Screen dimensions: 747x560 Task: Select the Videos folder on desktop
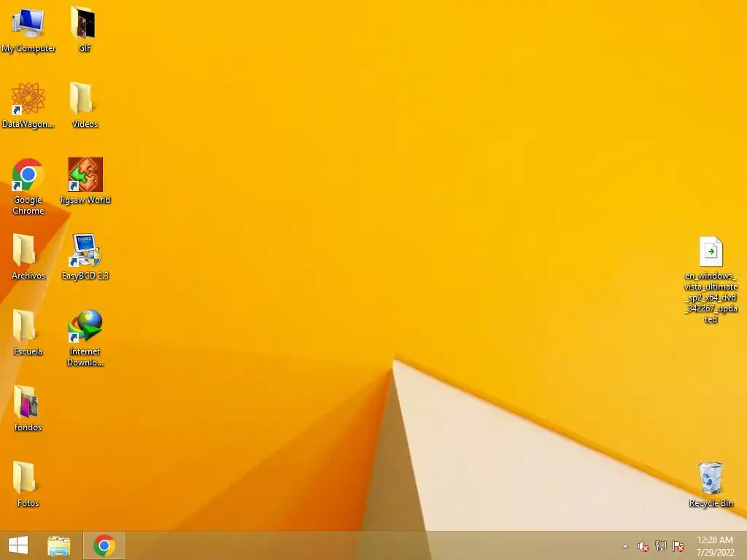pyautogui.click(x=82, y=98)
